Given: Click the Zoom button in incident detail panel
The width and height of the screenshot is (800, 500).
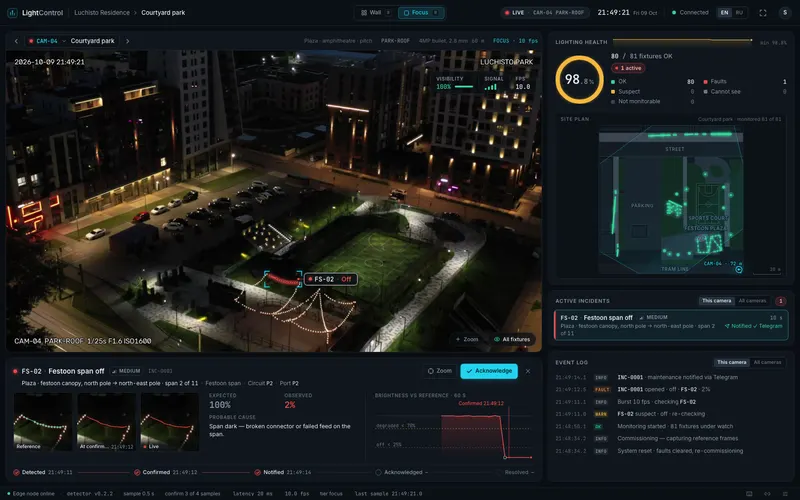Looking at the screenshot, I should click(440, 371).
